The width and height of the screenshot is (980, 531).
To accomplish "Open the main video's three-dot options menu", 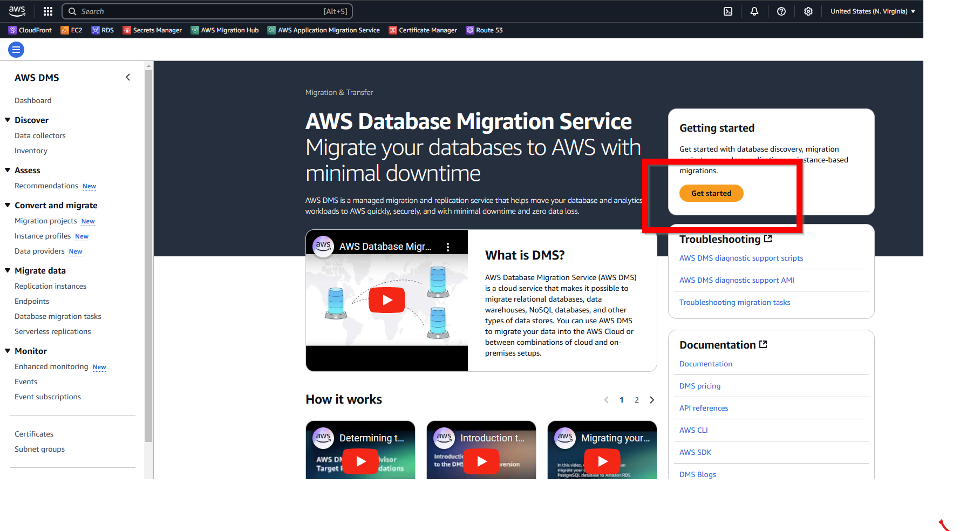I will pyautogui.click(x=448, y=247).
